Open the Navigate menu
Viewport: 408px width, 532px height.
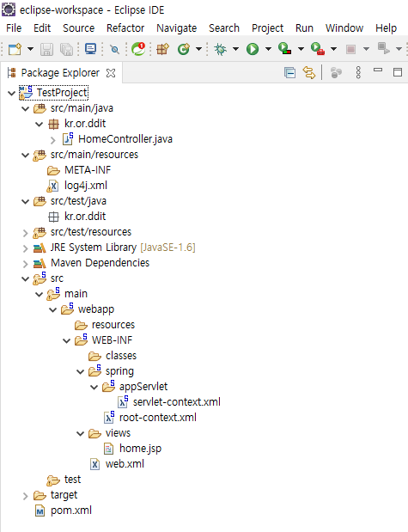pos(177,28)
